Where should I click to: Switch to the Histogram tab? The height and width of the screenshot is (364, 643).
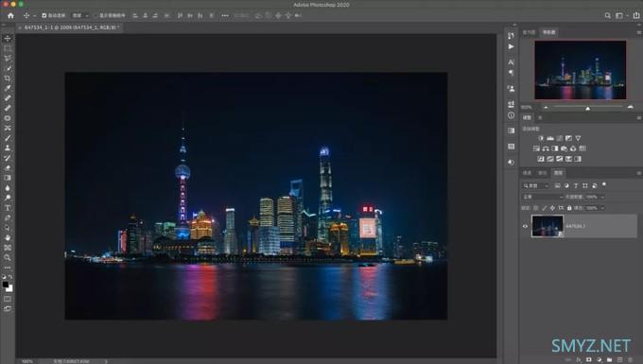pyautogui.click(x=529, y=32)
